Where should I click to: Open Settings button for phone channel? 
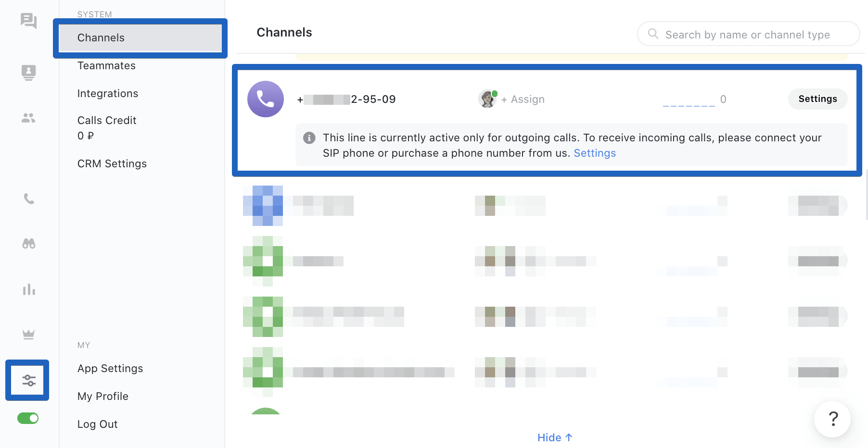[x=817, y=99]
